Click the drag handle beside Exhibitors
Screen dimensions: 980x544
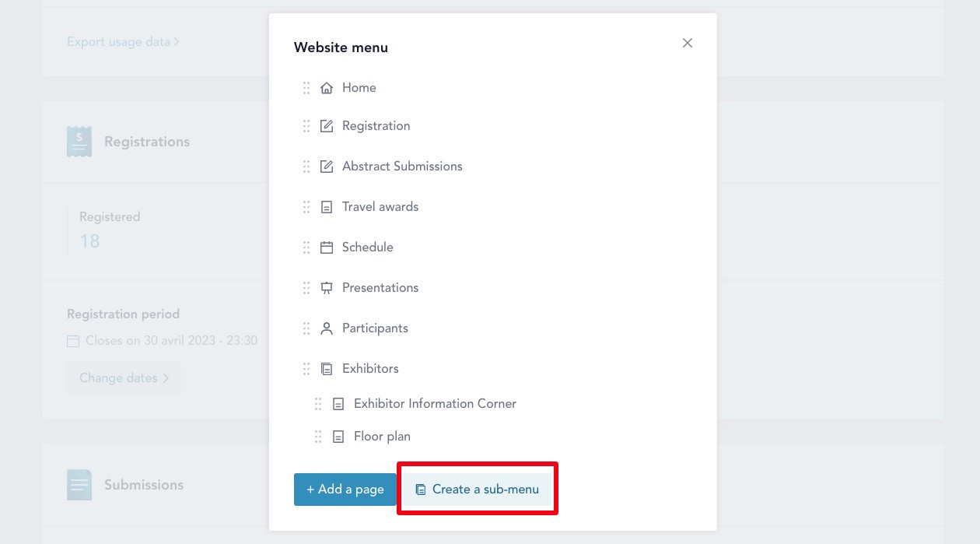[x=306, y=369]
